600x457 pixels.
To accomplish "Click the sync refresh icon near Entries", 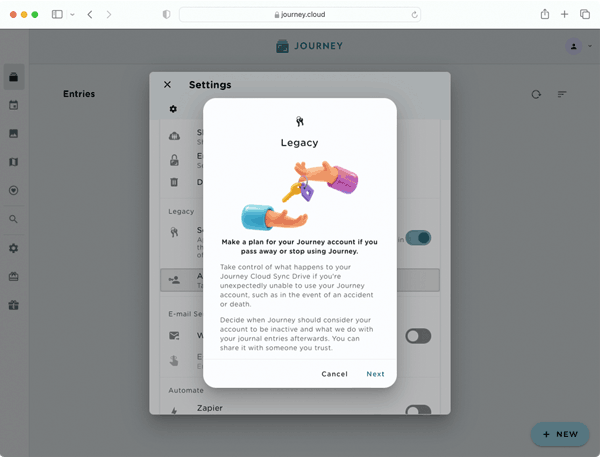I will (536, 94).
